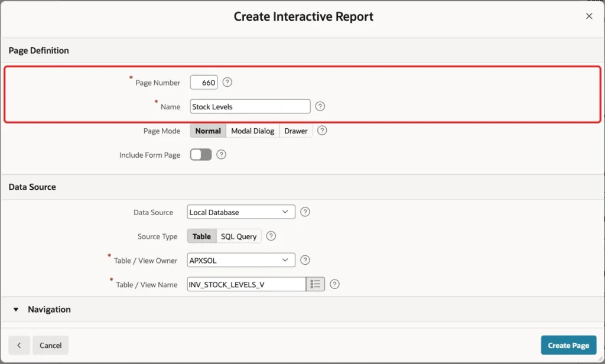Open the APXSOL Table / View Owner dropdown
The height and width of the screenshot is (364, 605).
pos(241,260)
